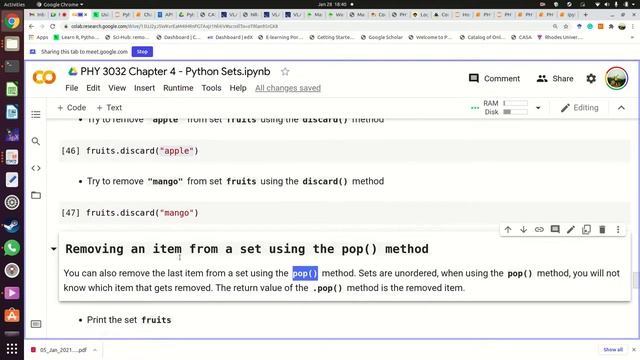Open the Edit menu
This screenshot has height=360, width=640.
93,88
